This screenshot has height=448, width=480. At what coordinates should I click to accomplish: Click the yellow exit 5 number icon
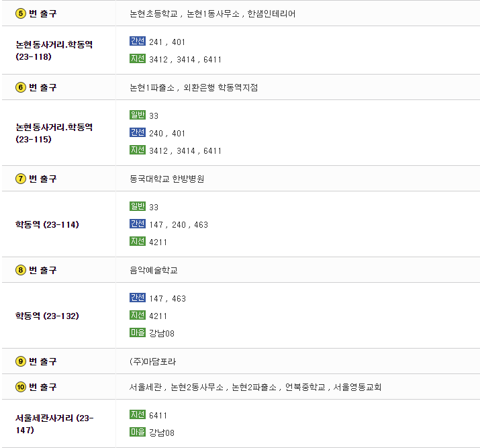[x=21, y=13]
